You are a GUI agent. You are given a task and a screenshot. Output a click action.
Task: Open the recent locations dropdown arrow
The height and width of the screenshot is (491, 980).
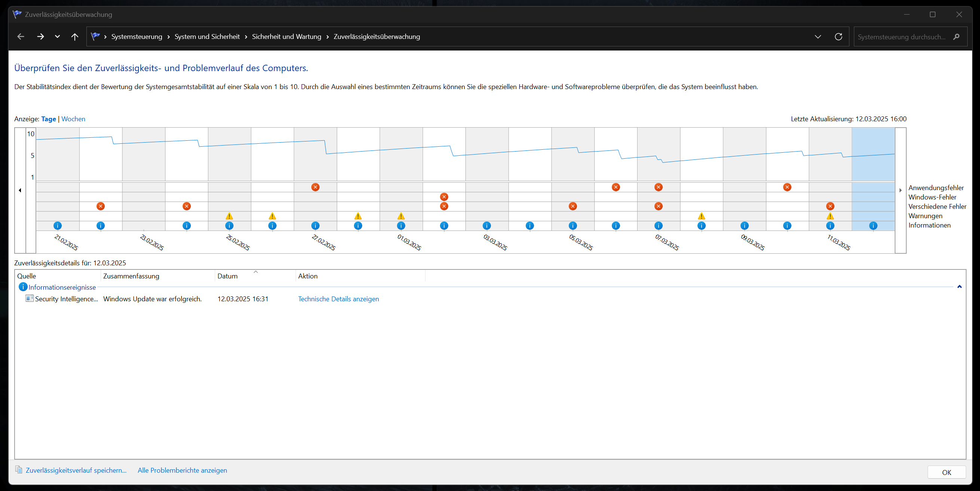tap(58, 37)
